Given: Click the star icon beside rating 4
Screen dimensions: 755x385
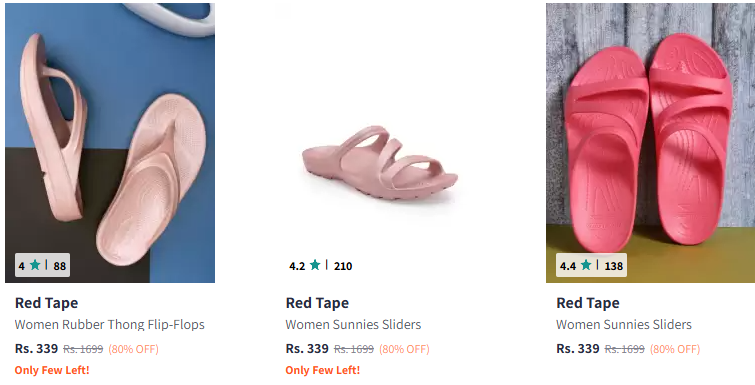Looking at the screenshot, I should (x=35, y=265).
